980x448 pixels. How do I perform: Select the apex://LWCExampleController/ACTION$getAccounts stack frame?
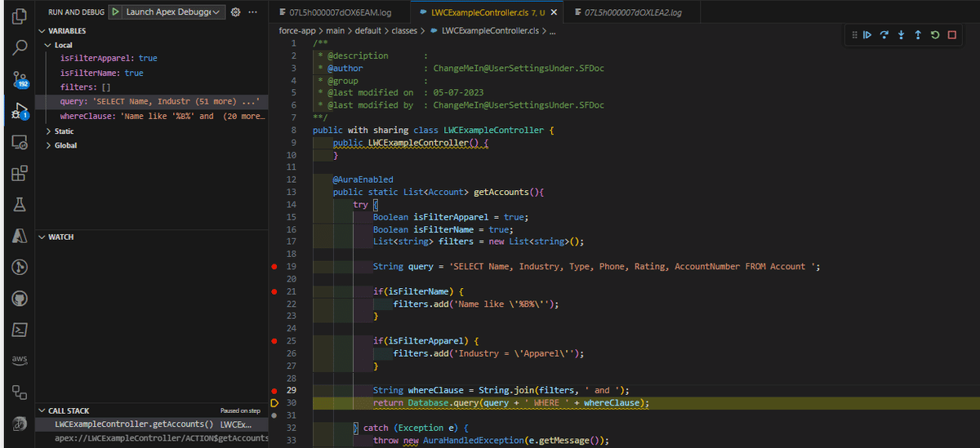[x=152, y=439]
